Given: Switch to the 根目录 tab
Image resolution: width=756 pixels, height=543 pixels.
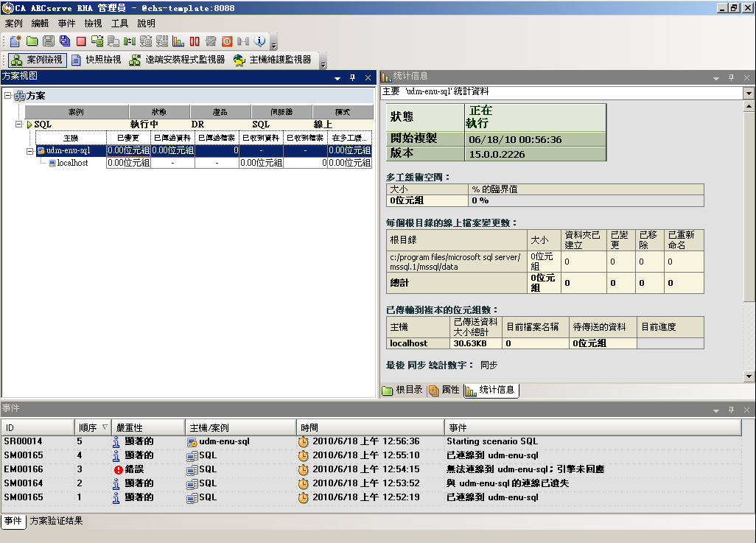Looking at the screenshot, I should [x=402, y=390].
